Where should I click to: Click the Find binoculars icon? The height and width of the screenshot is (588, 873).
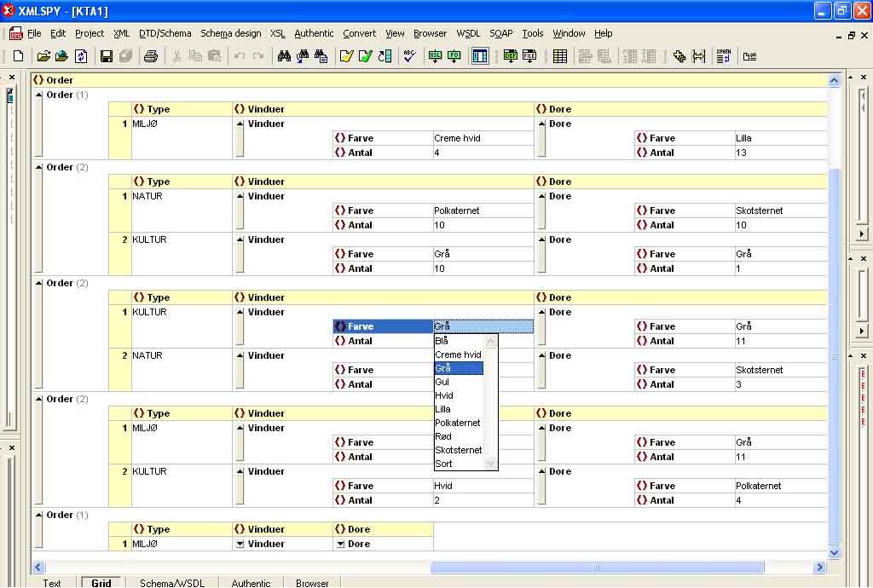point(284,56)
